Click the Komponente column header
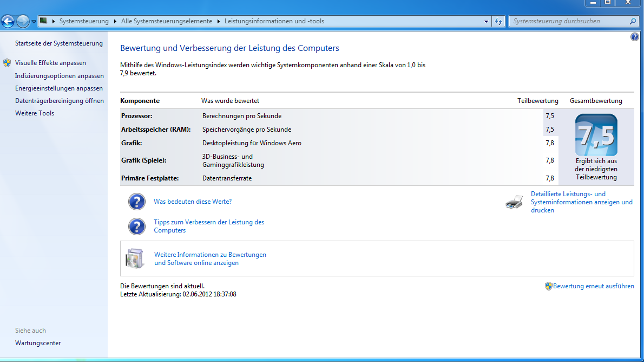Viewport: 644px width, 362px height. [140, 101]
